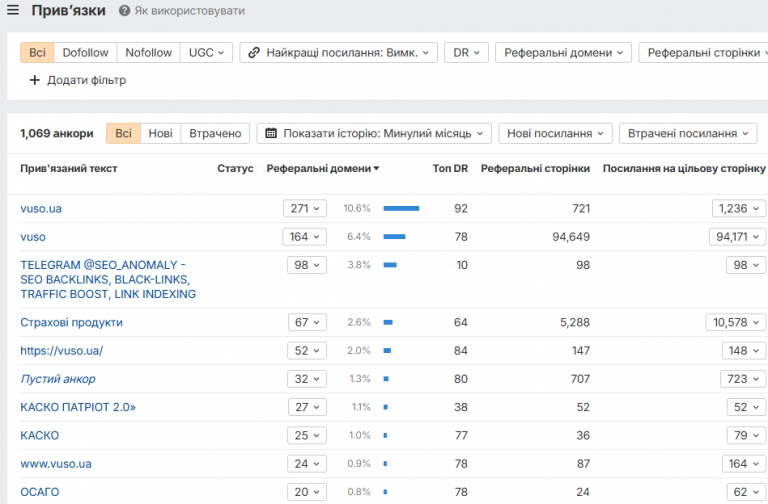Screen dimensions: 768x504
Task: Expand target page links 79 dropdown
Action: tap(746, 435)
